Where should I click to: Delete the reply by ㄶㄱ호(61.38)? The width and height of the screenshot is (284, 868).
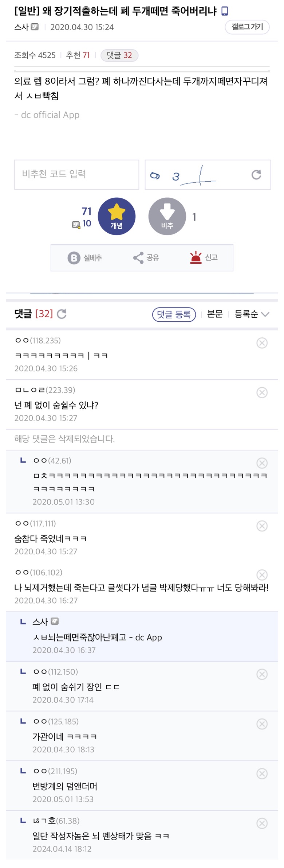click(262, 824)
